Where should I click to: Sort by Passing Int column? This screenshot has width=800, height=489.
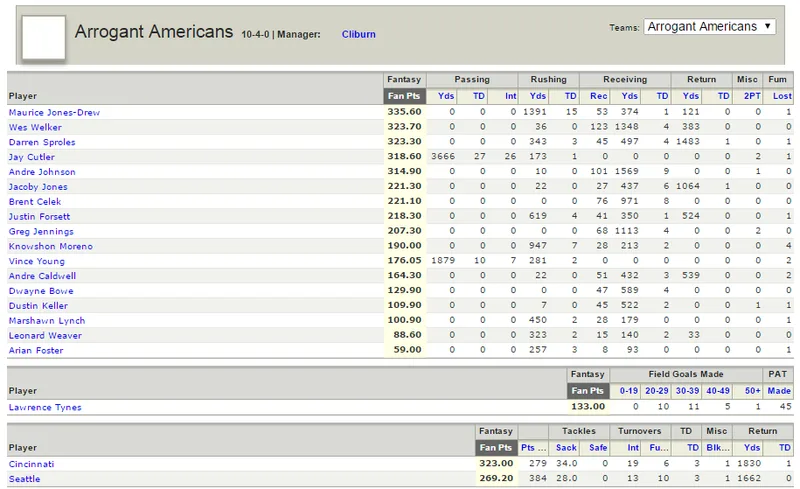click(x=510, y=96)
